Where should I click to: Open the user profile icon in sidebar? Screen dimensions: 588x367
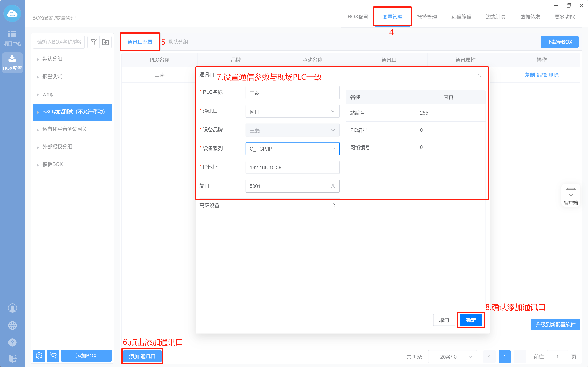12,308
